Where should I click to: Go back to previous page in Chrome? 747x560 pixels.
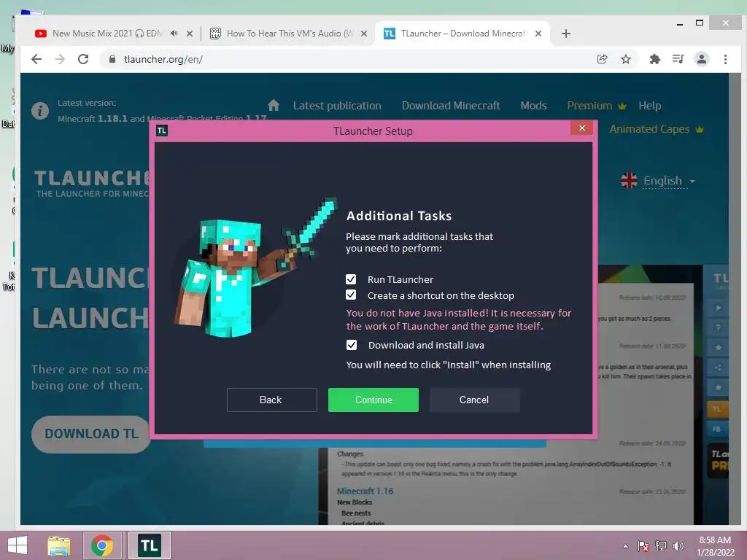click(x=36, y=59)
